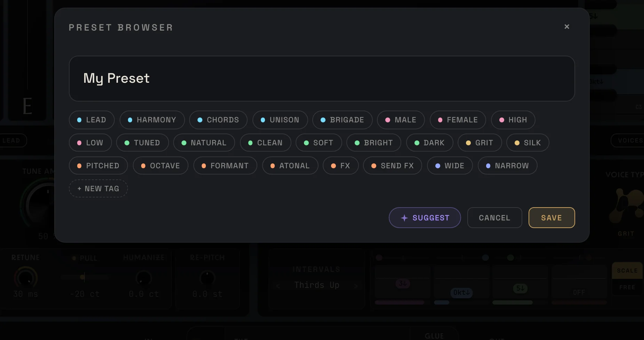This screenshot has height=340, width=644.
Task: Close the Preset Browser dialog
Action: point(567,27)
